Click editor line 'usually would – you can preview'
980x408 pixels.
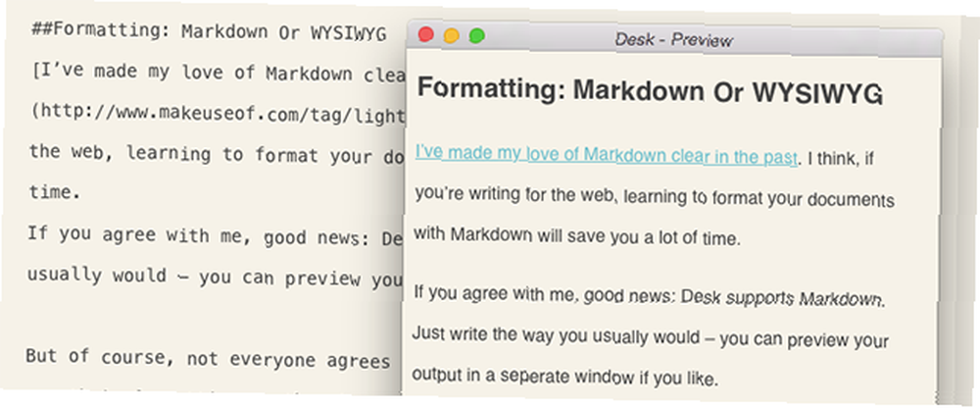coord(214,277)
